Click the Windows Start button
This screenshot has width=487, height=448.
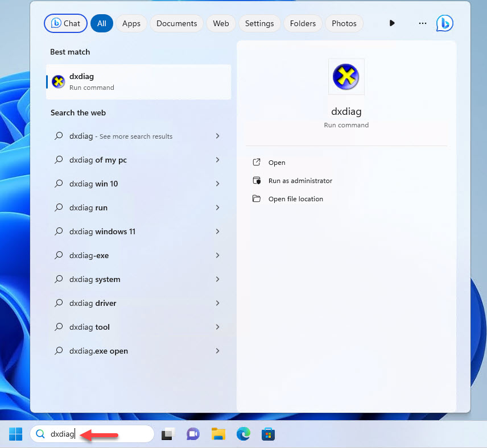pos(15,434)
